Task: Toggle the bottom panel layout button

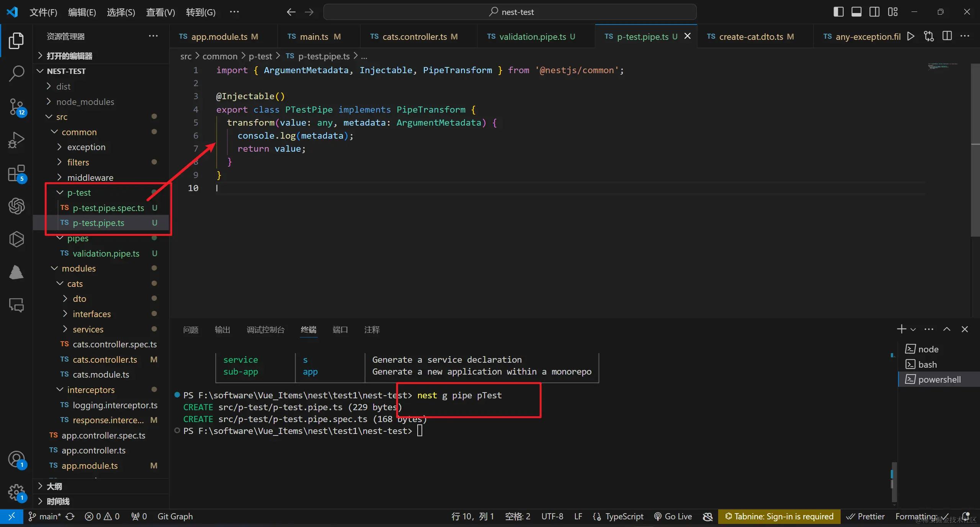Action: pos(856,12)
